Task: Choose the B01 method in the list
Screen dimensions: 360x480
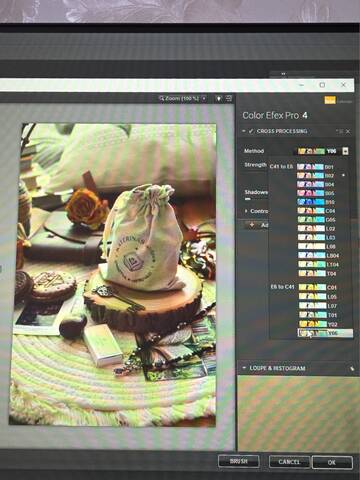Action: 316,167
